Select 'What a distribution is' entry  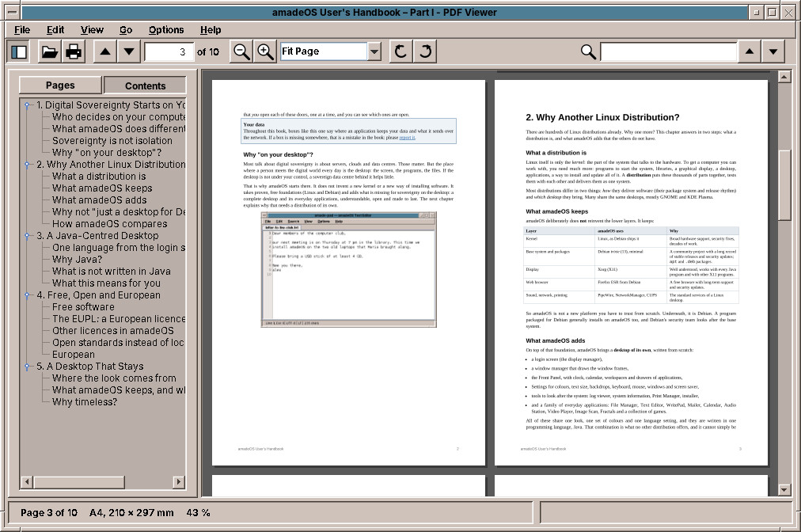99,176
